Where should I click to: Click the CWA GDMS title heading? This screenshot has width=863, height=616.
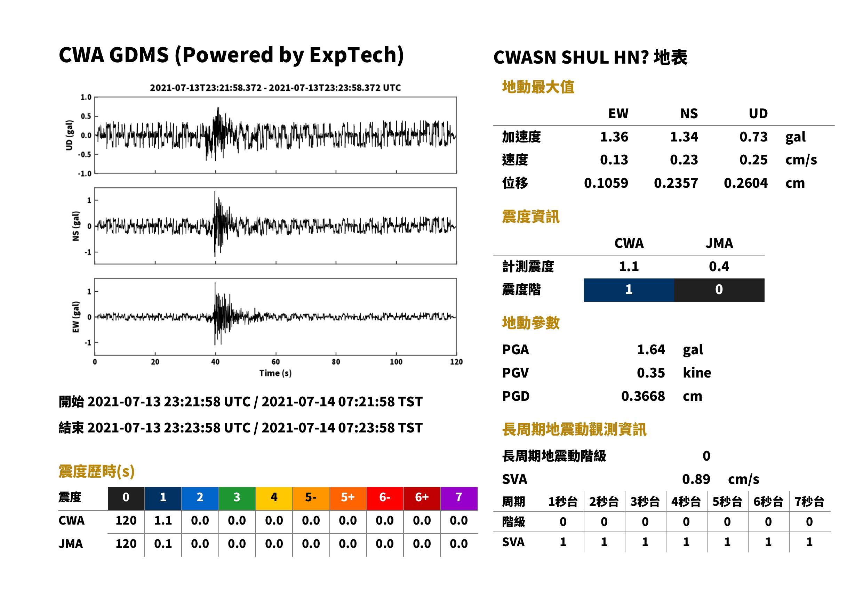pos(231,55)
